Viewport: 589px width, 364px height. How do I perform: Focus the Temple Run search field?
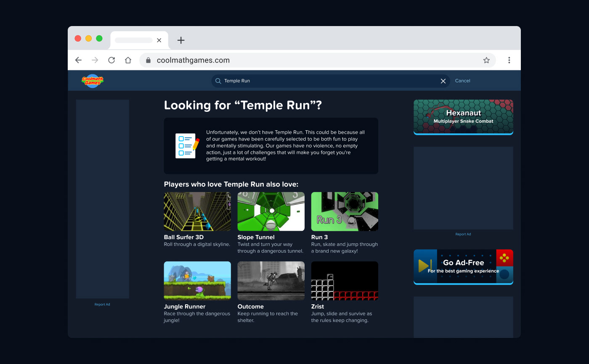pyautogui.click(x=330, y=81)
